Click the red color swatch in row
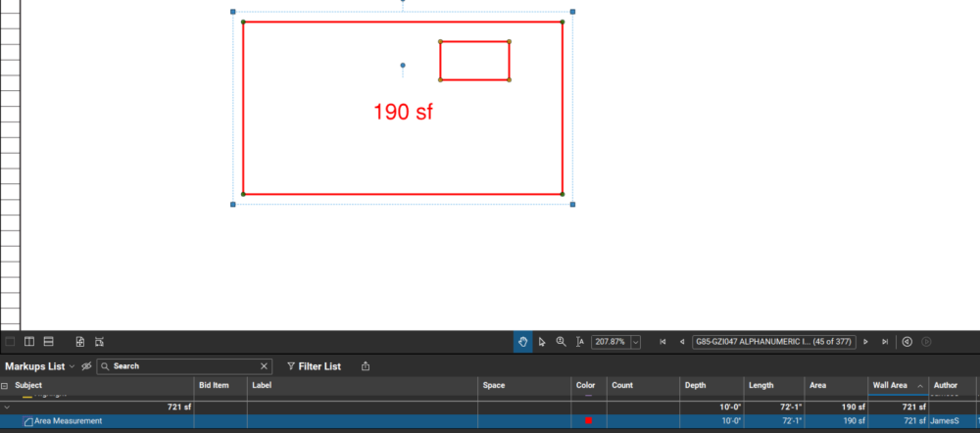The image size is (980, 433). 588,421
